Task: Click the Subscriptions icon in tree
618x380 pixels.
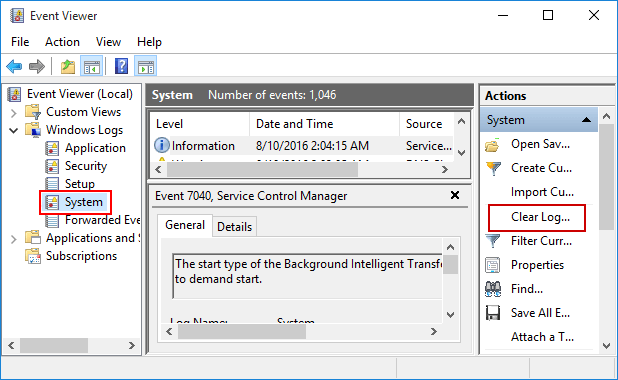Action: click(x=33, y=256)
